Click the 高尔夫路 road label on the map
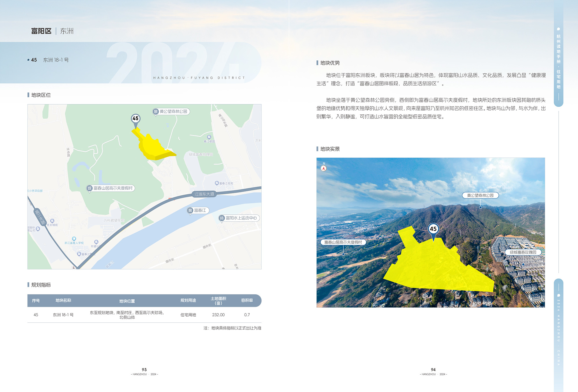Viewport: 578px width, 392px height. tap(40, 217)
